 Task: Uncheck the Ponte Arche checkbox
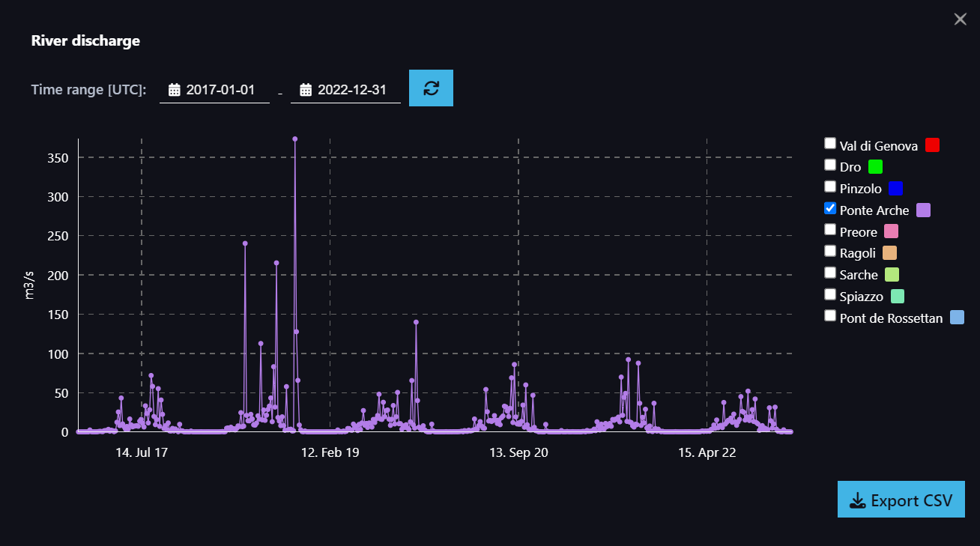pos(830,207)
